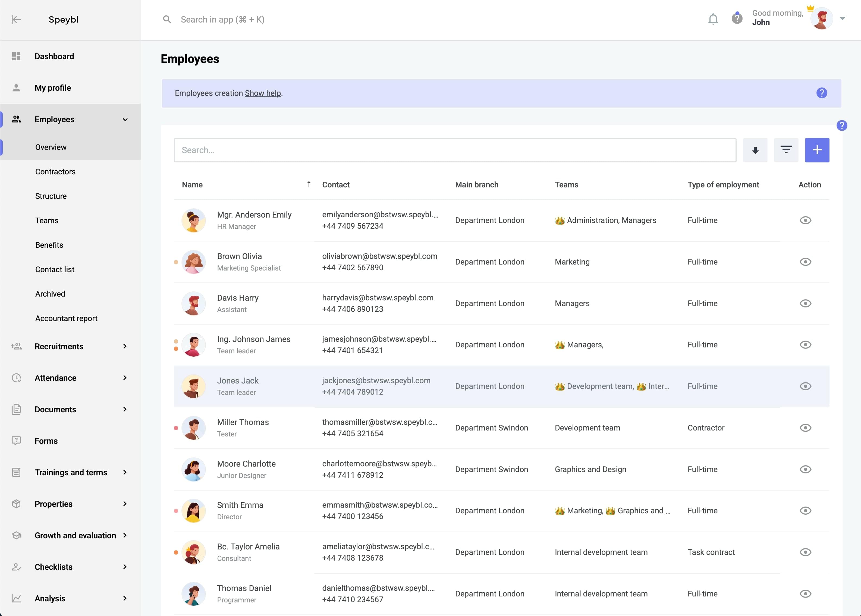
Task: View Davis Harry's details via the eye icon
Action: [x=805, y=303]
